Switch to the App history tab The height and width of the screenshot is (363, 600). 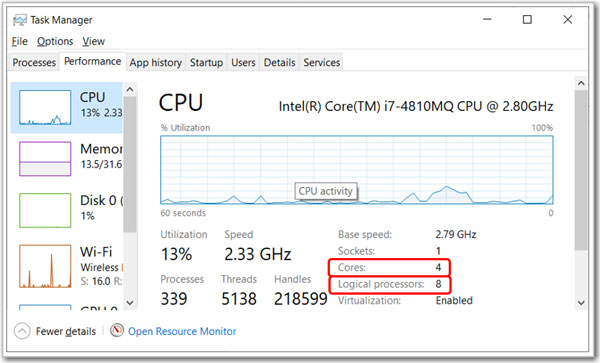[x=156, y=62]
